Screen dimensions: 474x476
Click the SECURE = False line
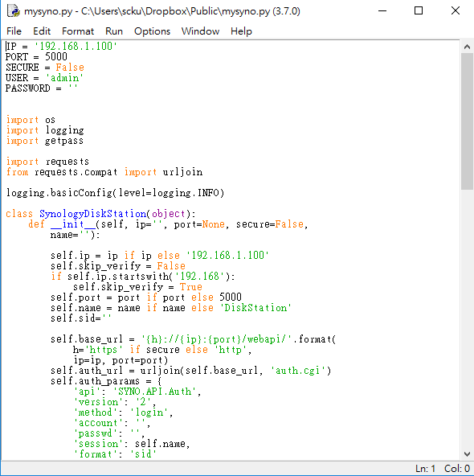click(45, 67)
